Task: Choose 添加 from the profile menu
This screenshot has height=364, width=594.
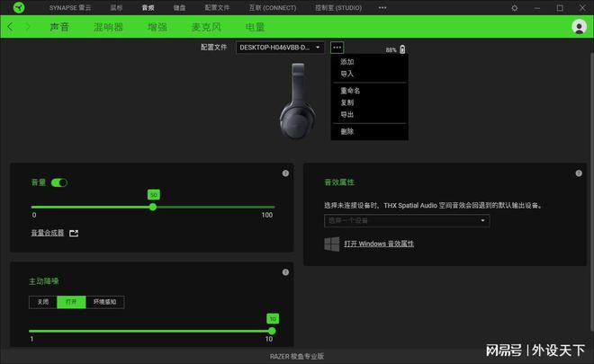Action: coord(347,62)
